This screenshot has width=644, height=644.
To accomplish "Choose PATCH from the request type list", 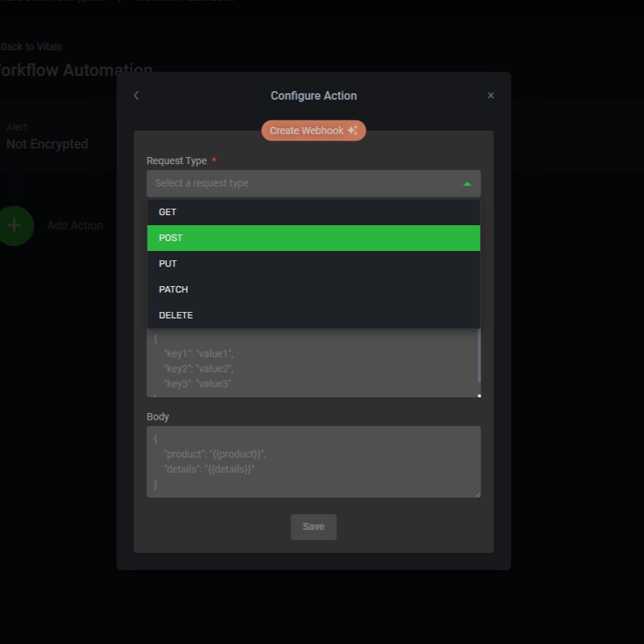I will tap(314, 290).
